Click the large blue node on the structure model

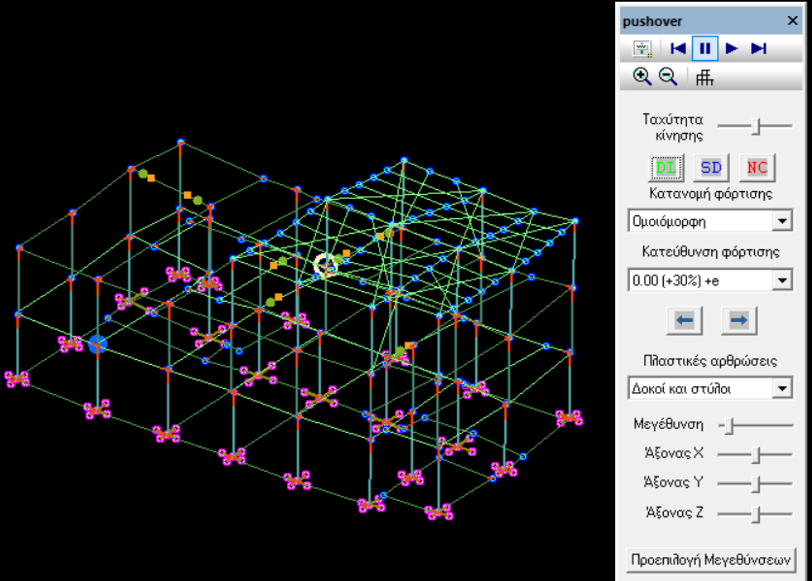(98, 344)
